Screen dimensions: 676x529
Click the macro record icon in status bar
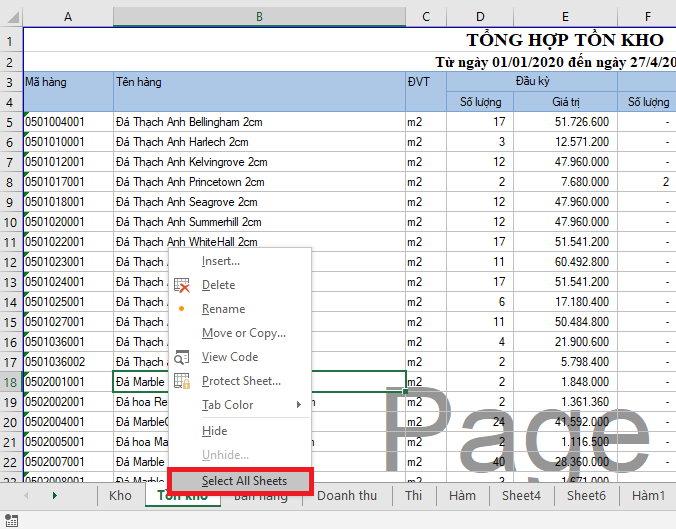(13, 520)
